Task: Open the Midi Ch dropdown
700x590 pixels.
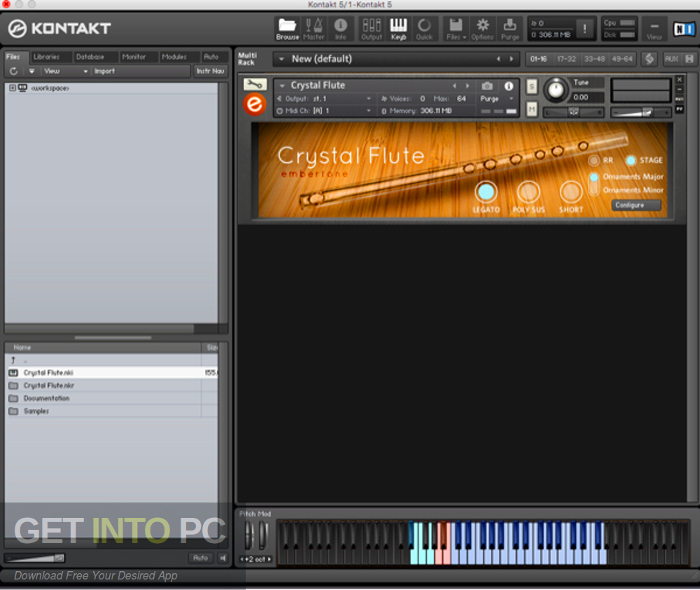Action: [x=369, y=111]
